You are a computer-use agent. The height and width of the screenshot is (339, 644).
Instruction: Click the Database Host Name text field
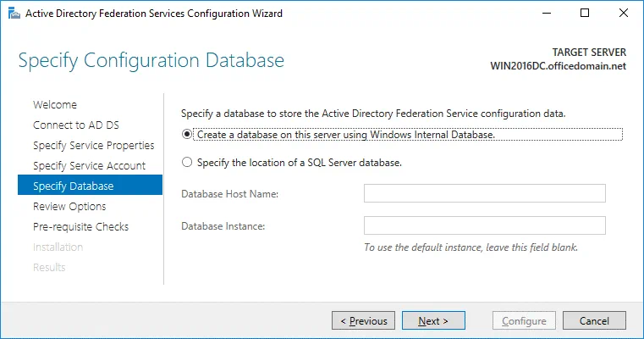point(484,194)
